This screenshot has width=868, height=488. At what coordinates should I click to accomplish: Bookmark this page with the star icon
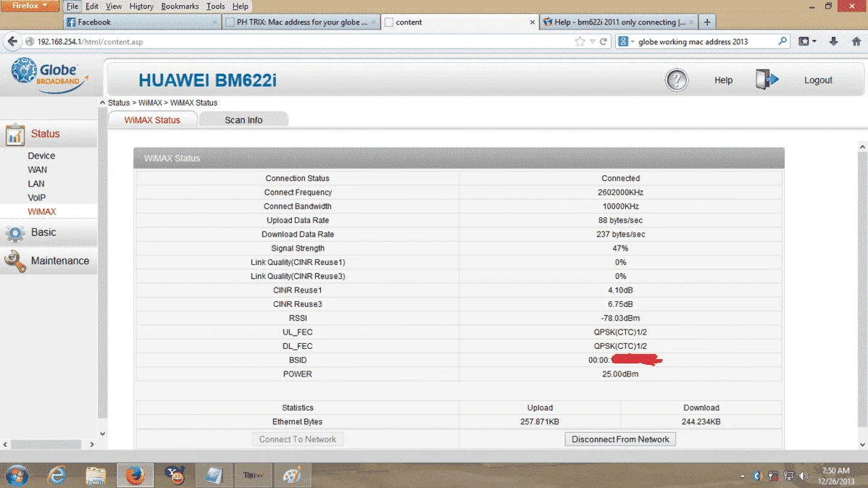(580, 41)
